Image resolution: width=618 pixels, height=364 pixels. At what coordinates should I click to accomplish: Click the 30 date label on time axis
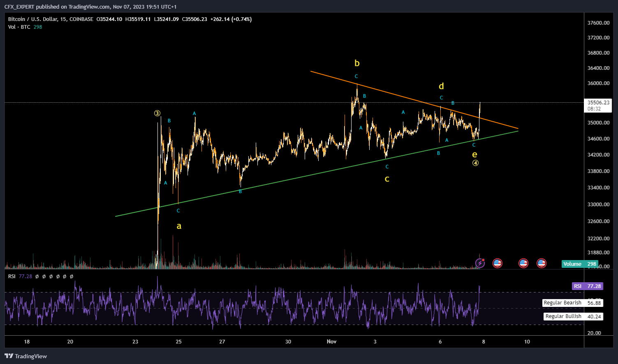[x=288, y=341]
